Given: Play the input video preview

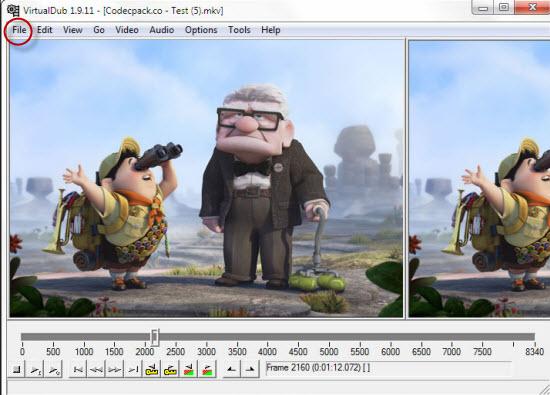Looking at the screenshot, I should (35, 369).
